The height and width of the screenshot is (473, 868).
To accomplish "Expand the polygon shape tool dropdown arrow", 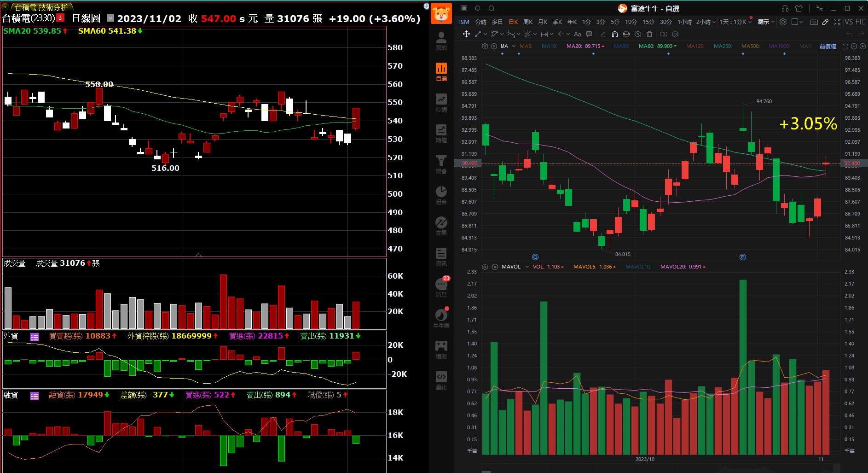I will tap(502, 34).
